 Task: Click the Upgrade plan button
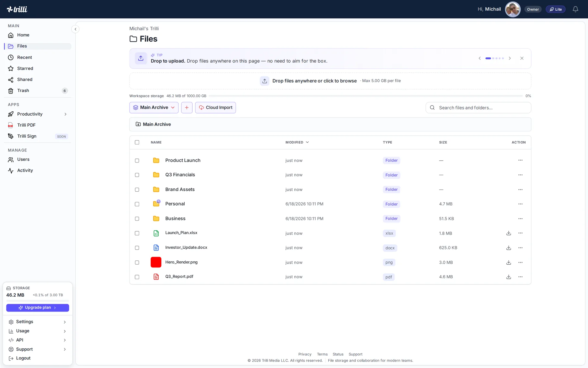point(38,308)
